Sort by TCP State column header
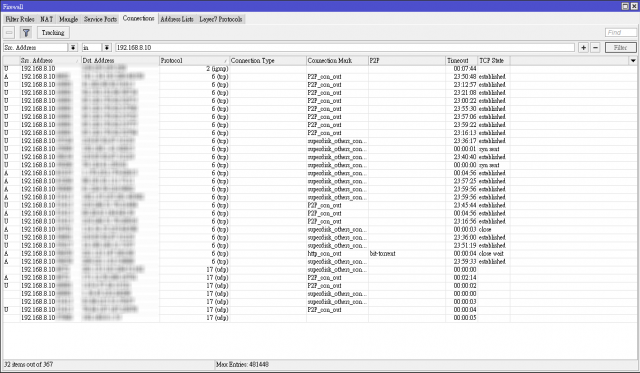 click(x=494, y=61)
